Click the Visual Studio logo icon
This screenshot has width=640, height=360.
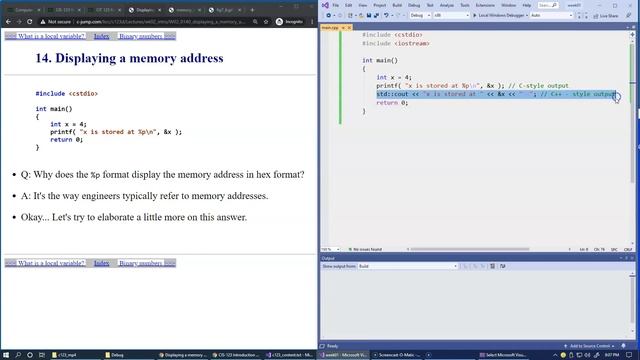pos(325,5)
